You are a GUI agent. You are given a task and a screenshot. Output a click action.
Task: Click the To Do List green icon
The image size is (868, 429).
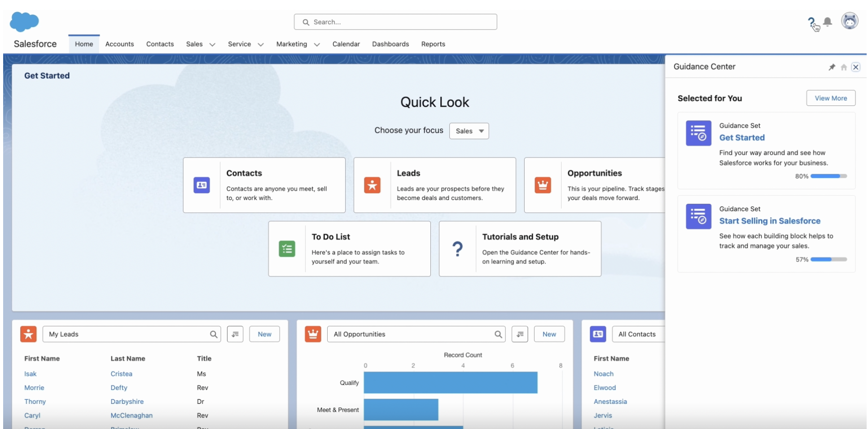pyautogui.click(x=287, y=249)
